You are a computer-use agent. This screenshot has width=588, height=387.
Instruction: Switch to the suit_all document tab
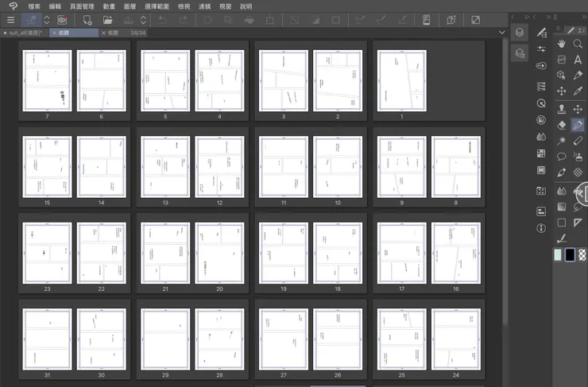[x=25, y=33]
